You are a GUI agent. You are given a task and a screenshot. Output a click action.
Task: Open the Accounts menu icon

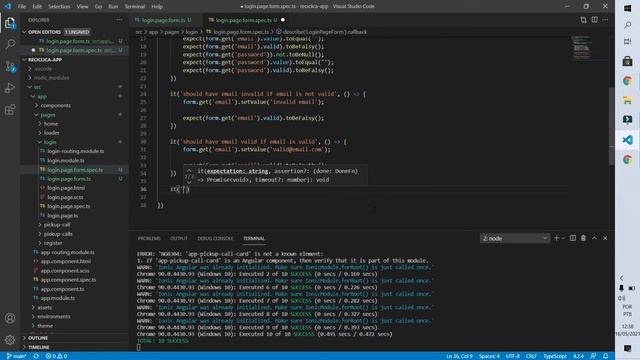[x=10, y=318]
